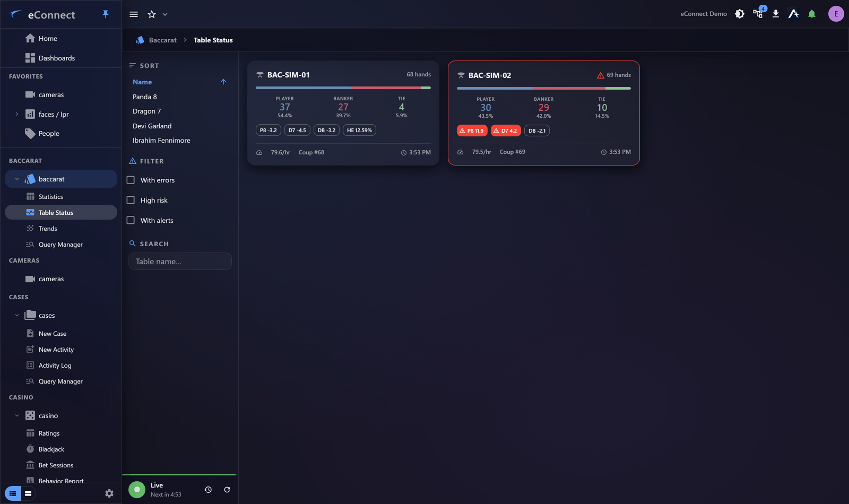Open sidebar settings gear
Screen dimensions: 849x504
coord(109,493)
